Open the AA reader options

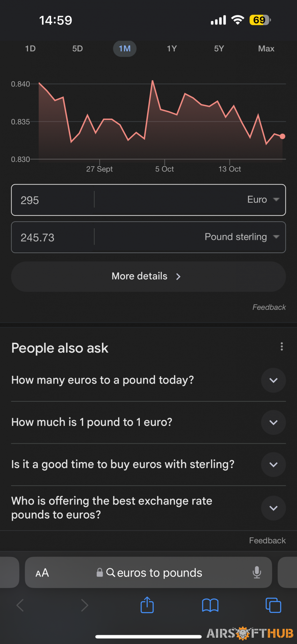(x=42, y=573)
